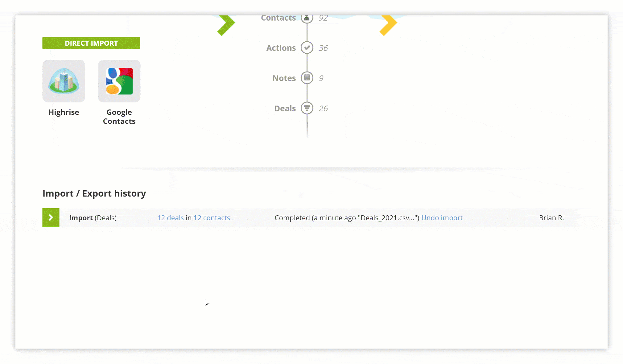Click the green Direct Import navigation arrow
The image size is (623, 364).
point(226,24)
